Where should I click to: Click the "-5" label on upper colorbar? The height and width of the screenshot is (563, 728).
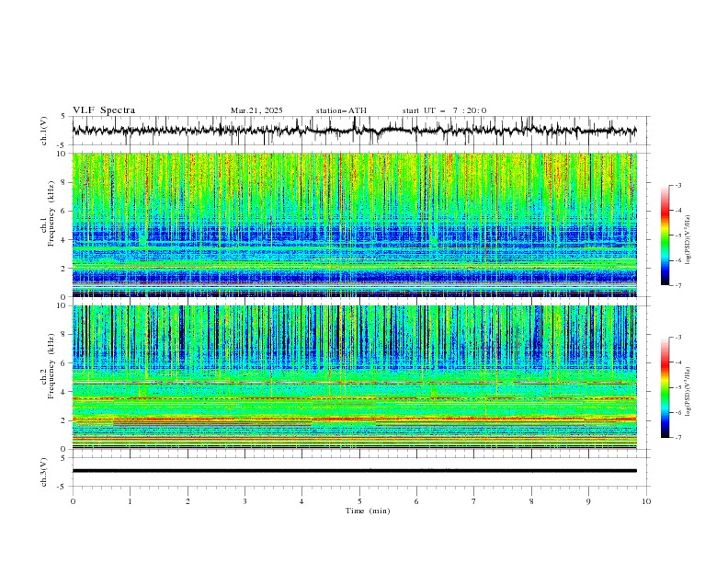pyautogui.click(x=677, y=236)
